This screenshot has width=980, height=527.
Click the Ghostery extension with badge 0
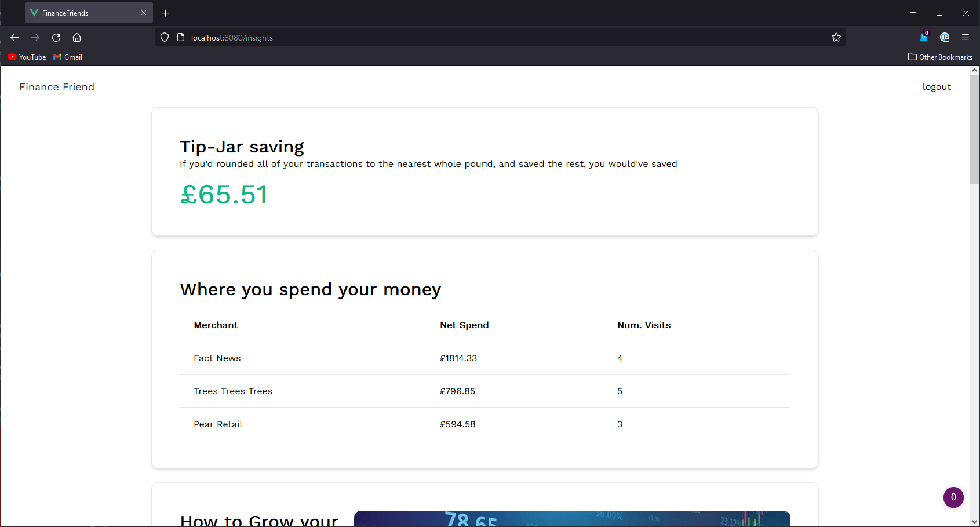(x=924, y=37)
